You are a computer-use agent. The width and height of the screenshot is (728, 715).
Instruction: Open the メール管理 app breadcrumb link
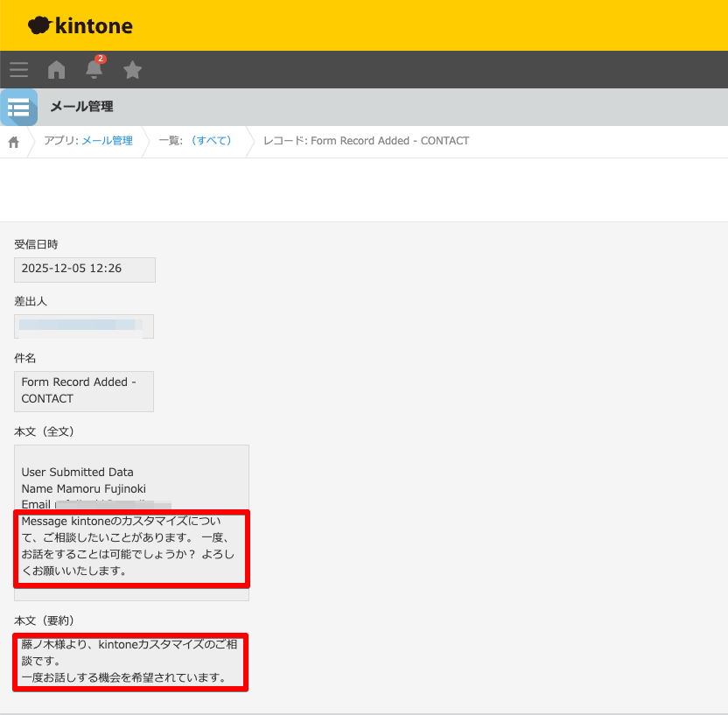(114, 141)
